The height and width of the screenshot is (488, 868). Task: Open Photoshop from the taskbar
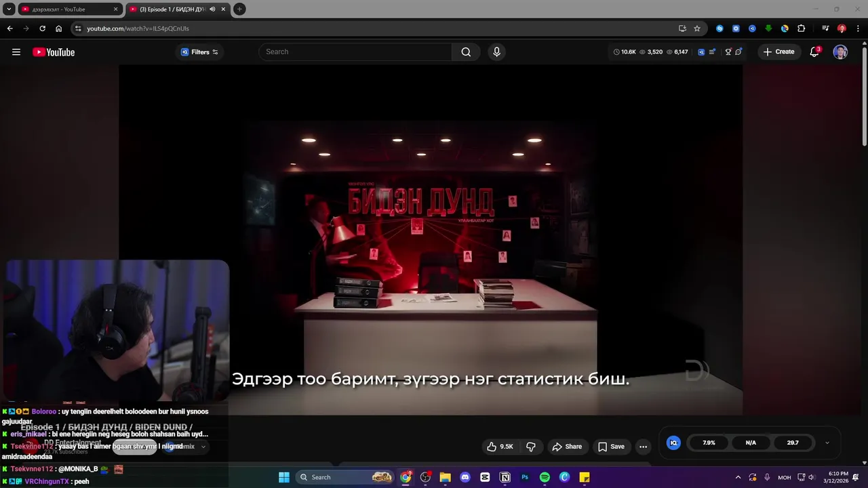coord(525,477)
